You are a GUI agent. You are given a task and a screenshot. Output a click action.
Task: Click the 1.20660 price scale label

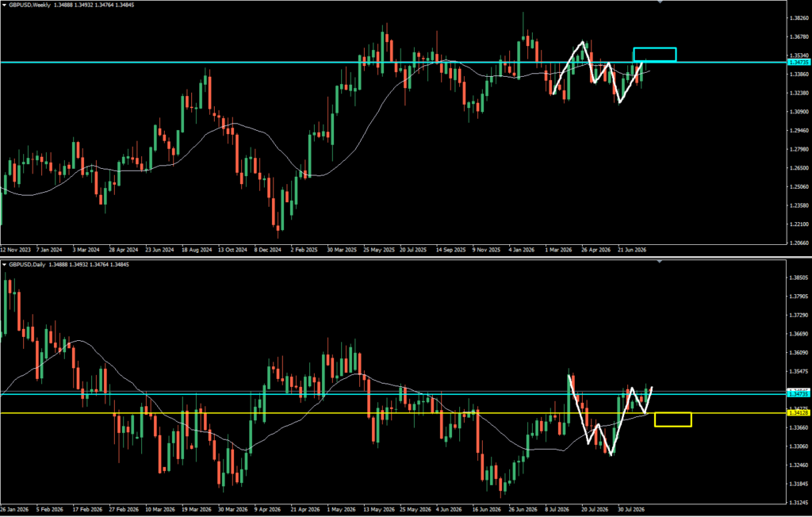pos(799,243)
